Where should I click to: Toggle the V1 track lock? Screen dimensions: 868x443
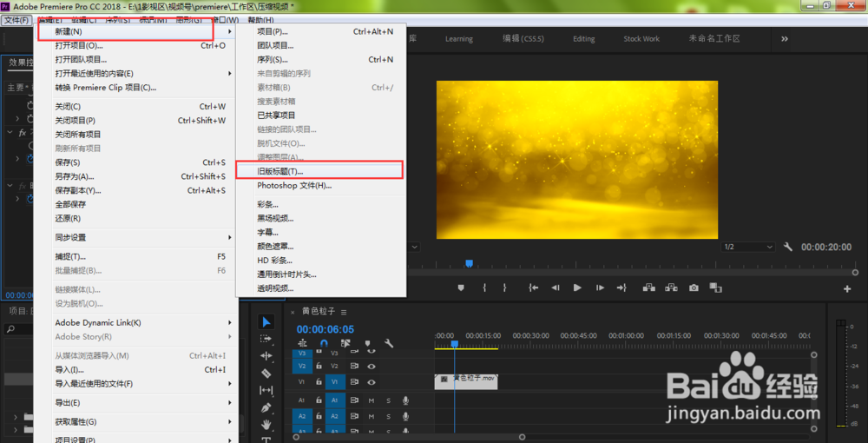point(319,382)
